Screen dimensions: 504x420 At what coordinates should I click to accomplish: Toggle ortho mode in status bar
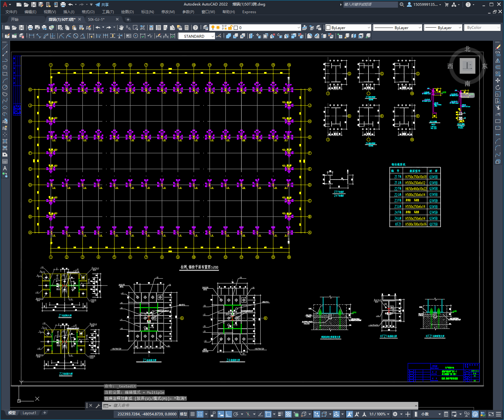click(229, 414)
